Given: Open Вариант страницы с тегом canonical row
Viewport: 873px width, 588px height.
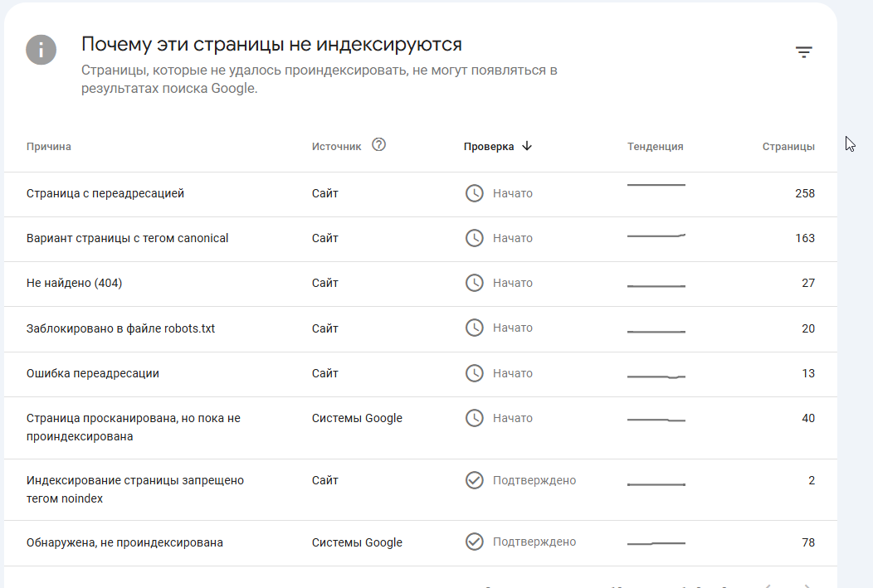Looking at the screenshot, I should pyautogui.click(x=421, y=239).
